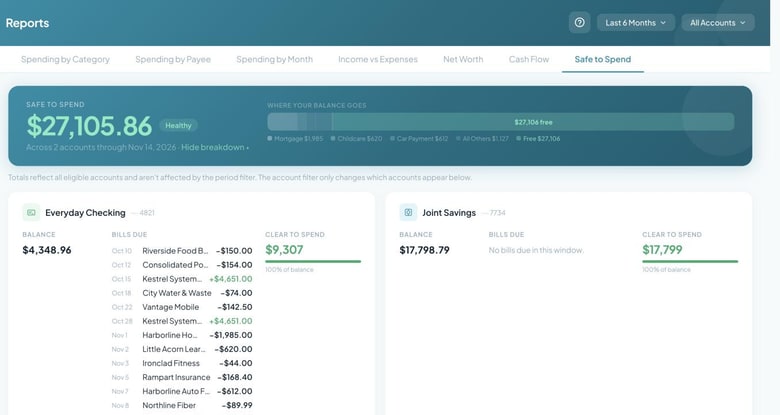Click the Joint Savings clear-to-spend progress bar
Screen dimensions: 780x415
pos(690,261)
